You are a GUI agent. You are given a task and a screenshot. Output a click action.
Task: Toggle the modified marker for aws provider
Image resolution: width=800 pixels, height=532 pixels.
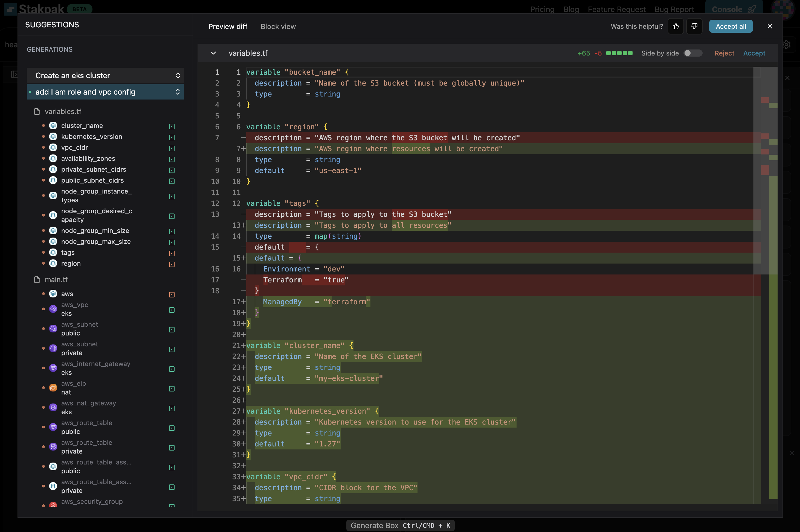point(172,295)
